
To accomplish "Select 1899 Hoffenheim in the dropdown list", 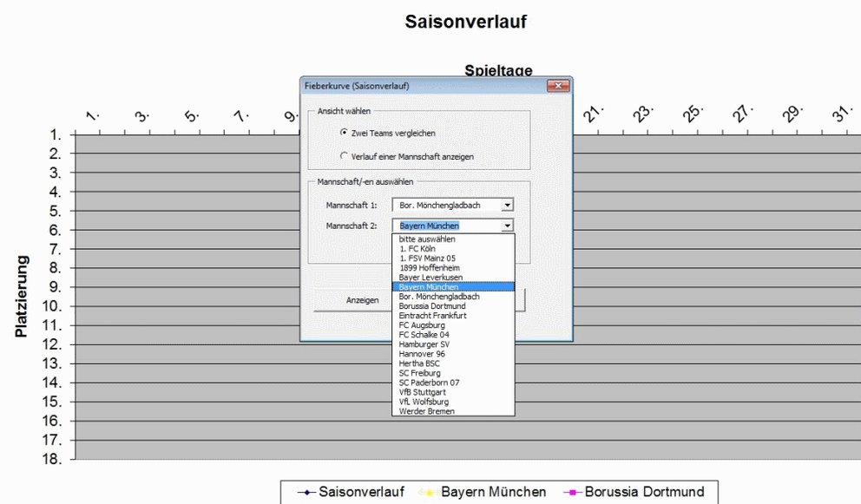I will (453, 268).
